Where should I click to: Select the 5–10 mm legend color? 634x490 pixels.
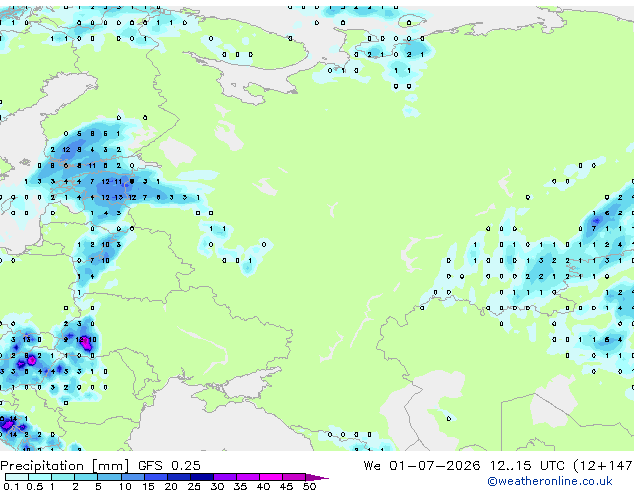109,477
